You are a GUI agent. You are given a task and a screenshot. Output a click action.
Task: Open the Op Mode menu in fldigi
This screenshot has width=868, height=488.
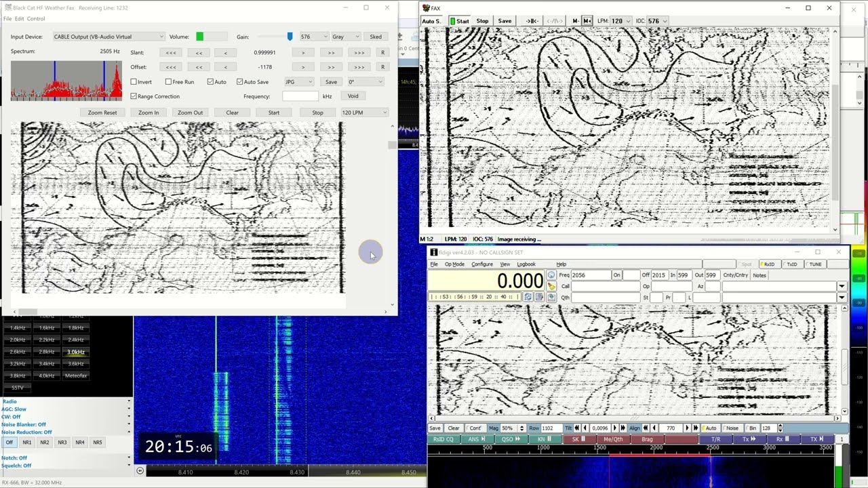coord(454,264)
